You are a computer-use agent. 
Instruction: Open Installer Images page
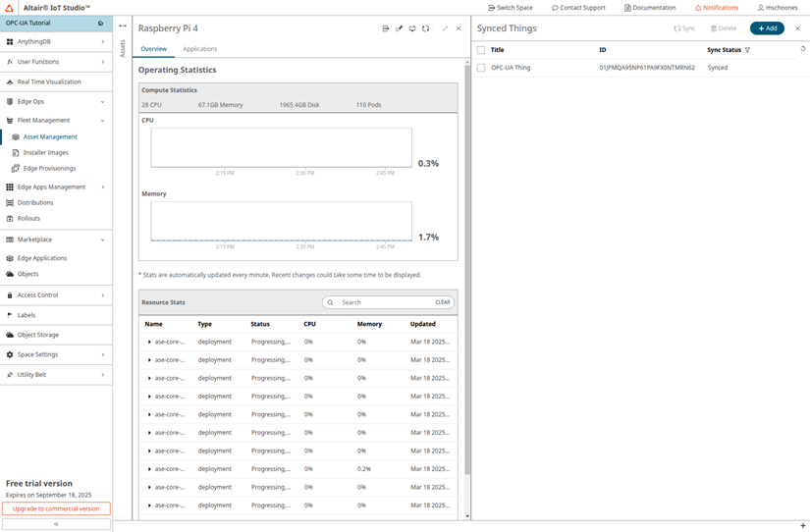pos(45,153)
